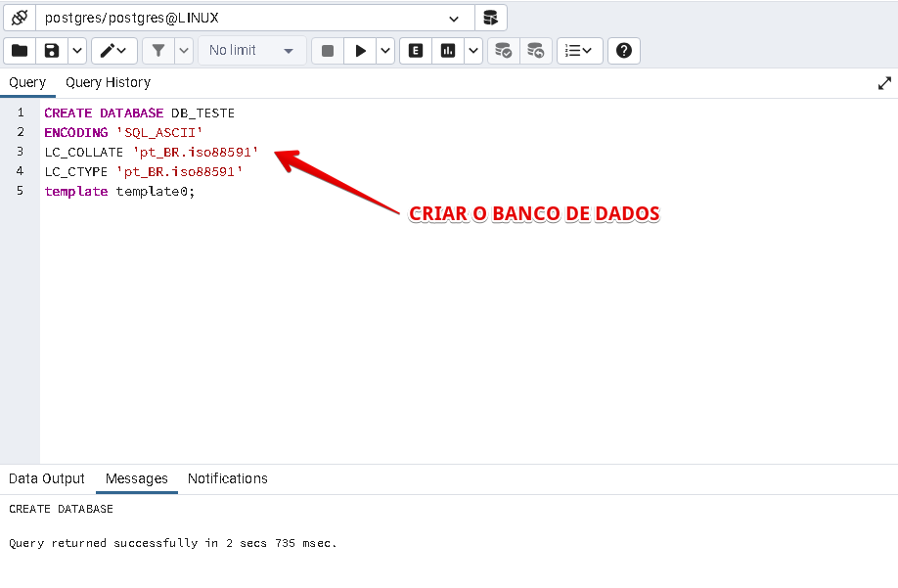Open the postgres/postgres@LINUX connection dropdown

click(255, 18)
